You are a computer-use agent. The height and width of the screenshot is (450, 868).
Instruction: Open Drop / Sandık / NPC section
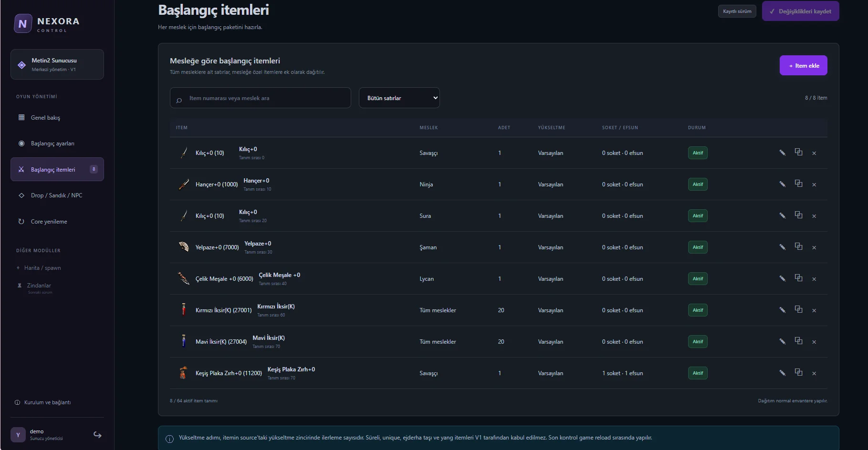57,195
